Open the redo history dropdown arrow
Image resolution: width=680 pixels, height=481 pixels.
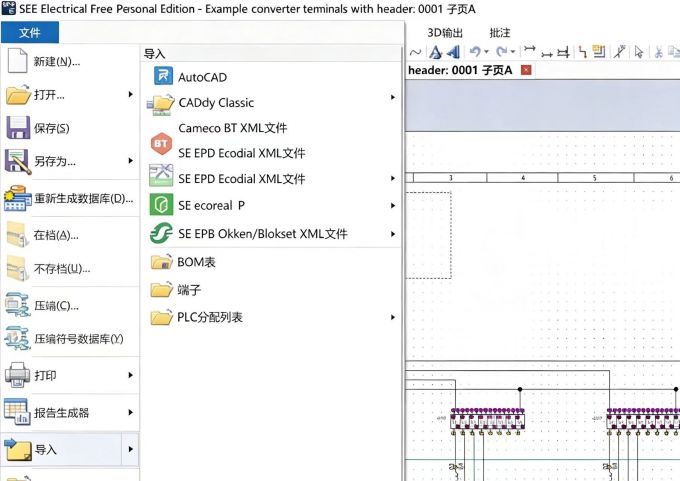tap(513, 52)
